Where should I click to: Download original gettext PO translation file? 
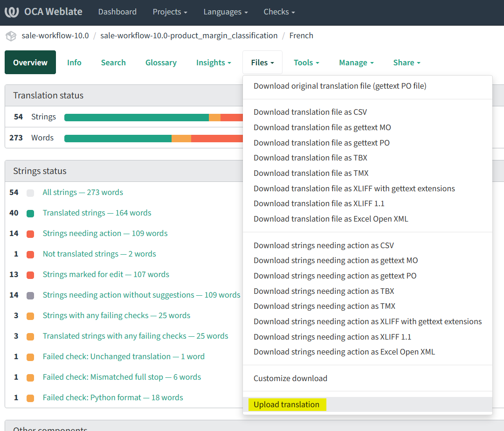340,86
